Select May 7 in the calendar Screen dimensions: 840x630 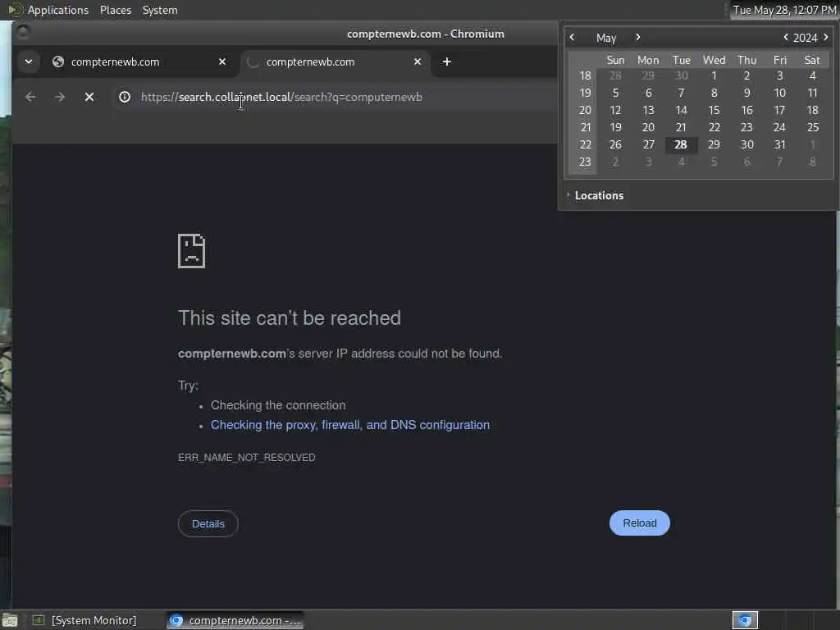(681, 93)
